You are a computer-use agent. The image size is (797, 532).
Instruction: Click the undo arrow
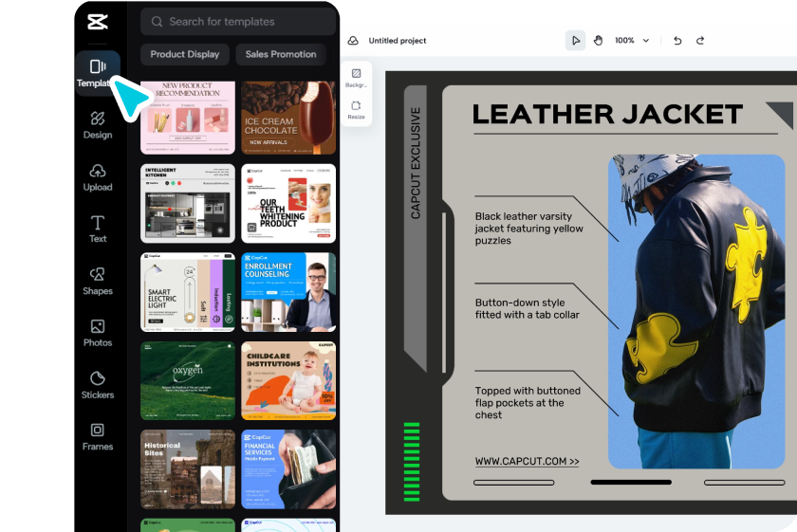(x=677, y=41)
